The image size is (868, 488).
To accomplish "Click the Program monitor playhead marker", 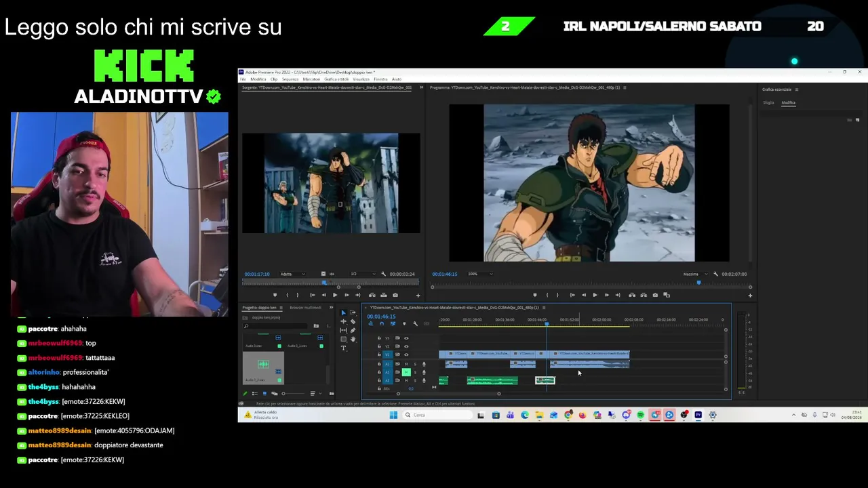I will (x=698, y=283).
